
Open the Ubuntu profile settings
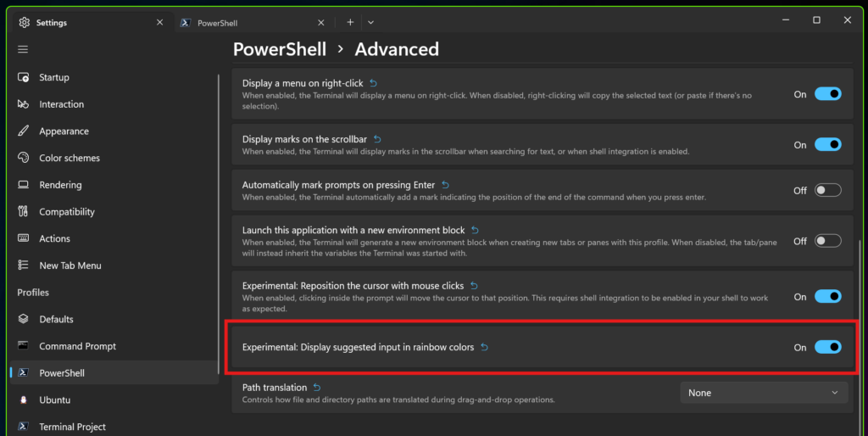pyautogui.click(x=54, y=400)
